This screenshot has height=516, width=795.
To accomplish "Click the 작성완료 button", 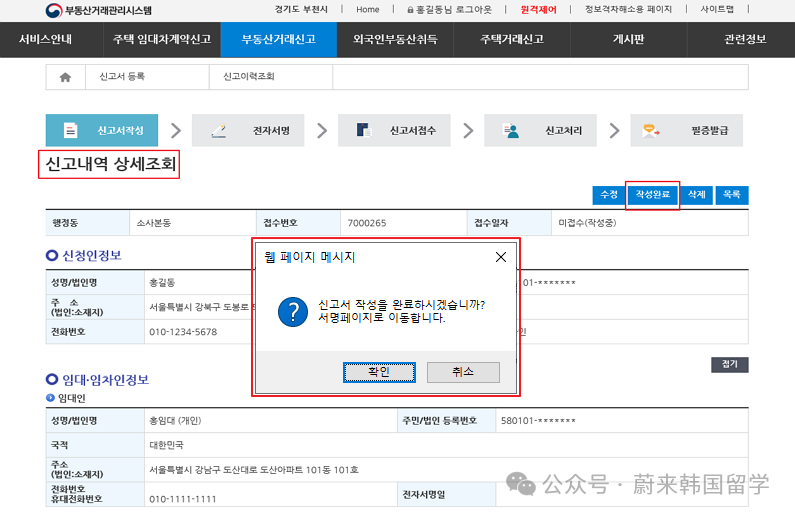I will point(653,195).
